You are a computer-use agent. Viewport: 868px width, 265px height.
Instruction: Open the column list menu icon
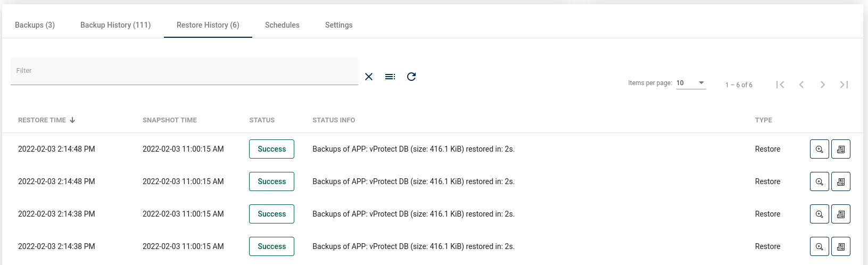tap(390, 77)
